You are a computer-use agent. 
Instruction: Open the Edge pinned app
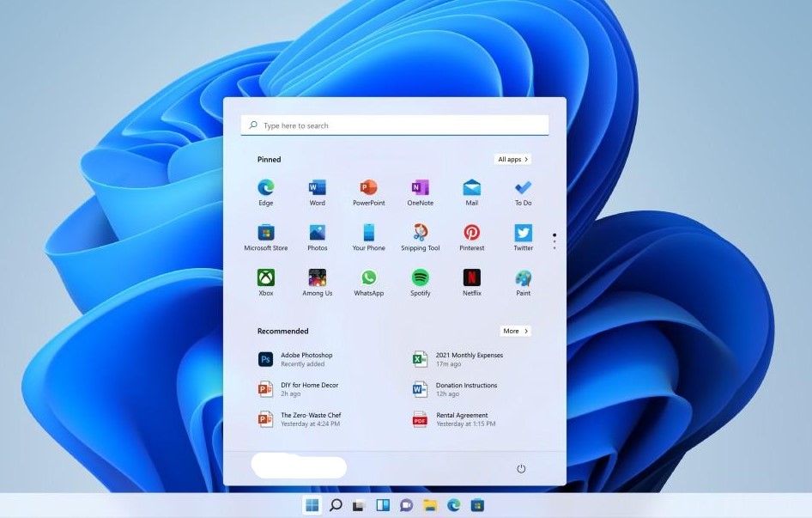tap(266, 192)
